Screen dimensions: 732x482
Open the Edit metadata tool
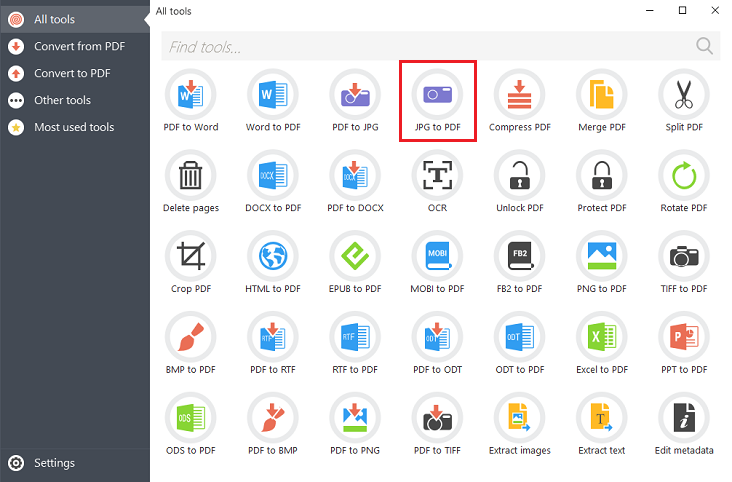[684, 425]
